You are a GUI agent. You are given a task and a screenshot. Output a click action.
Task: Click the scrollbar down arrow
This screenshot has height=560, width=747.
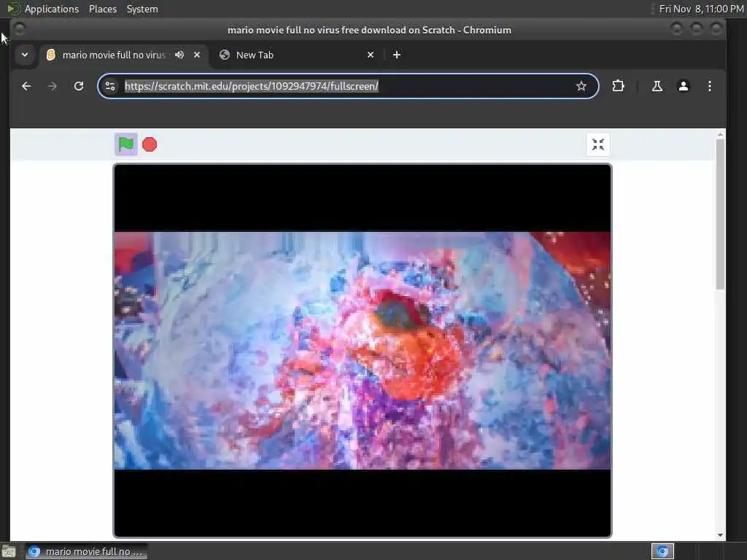coord(720,535)
